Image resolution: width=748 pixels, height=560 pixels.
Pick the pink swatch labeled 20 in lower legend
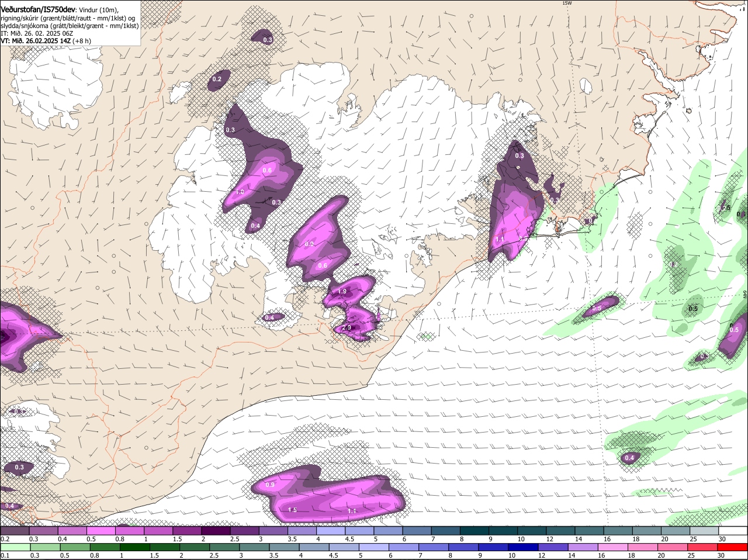coord(673,548)
